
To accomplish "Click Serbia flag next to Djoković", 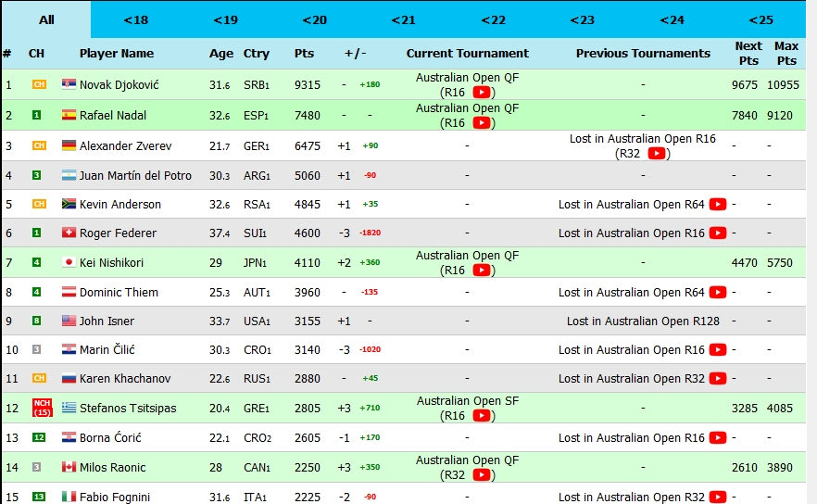I will coord(69,85).
